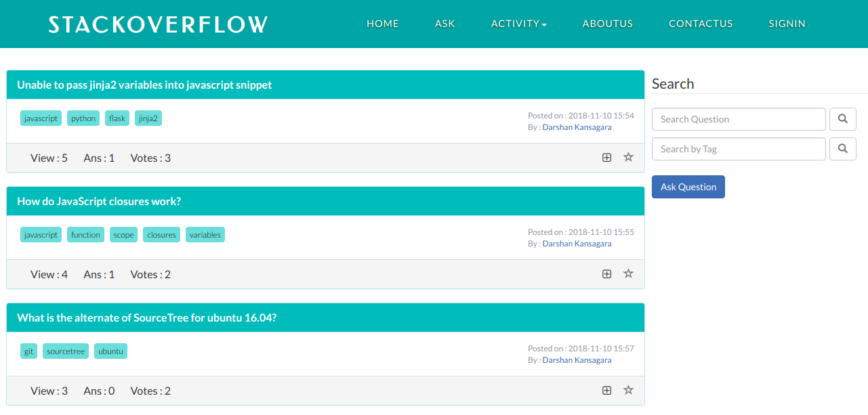Open 'How do JavaScript closures work?' question

(99, 202)
